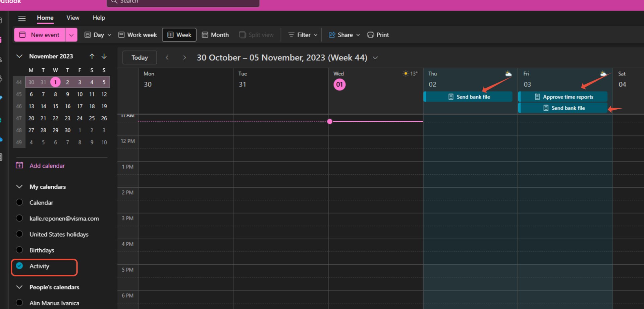Enable the Birthdays calendar
644x309 pixels.
point(19,250)
